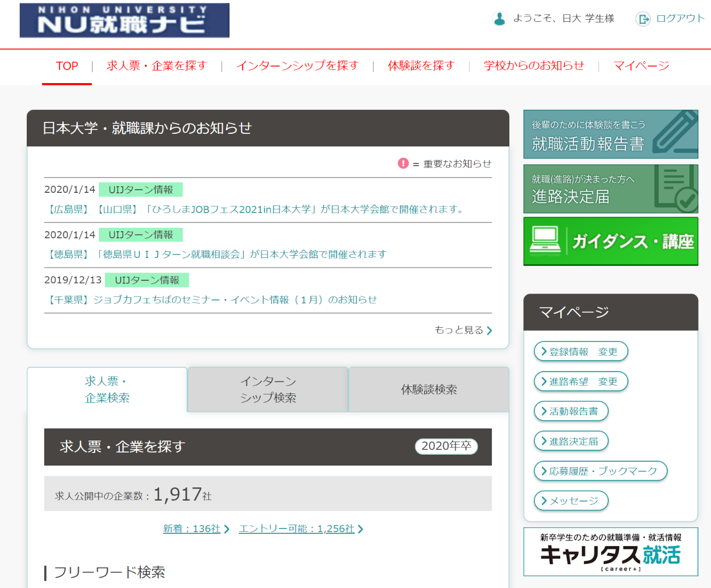
Task: Click chevron icon on 進路希望 変更 button
Action: (544, 381)
